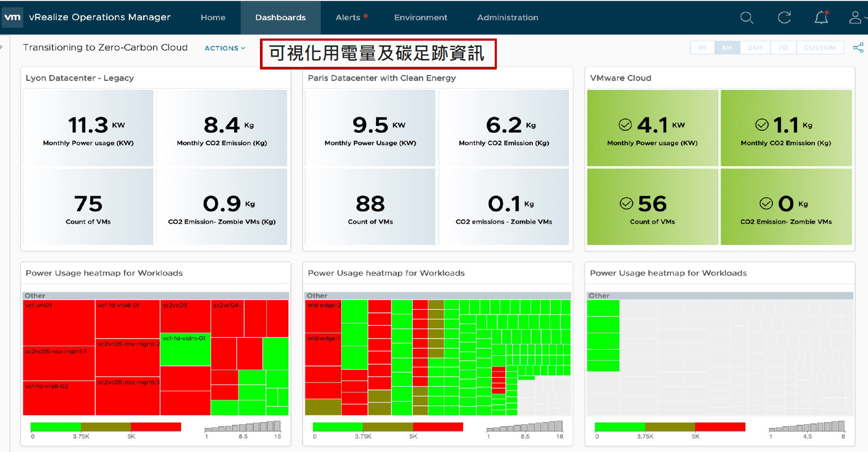This screenshot has width=868, height=452.
Task: Click VMware Cloud heatmap color legend
Action: coord(670,427)
